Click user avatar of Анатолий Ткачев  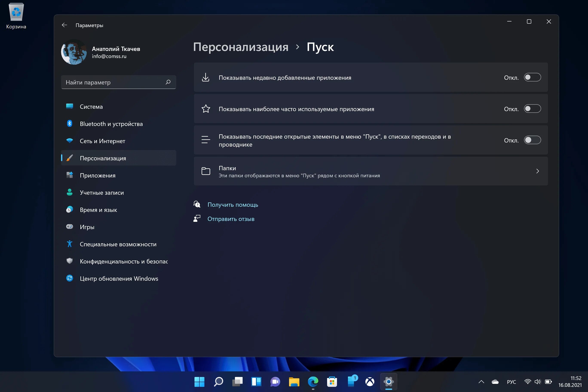pyautogui.click(x=74, y=52)
